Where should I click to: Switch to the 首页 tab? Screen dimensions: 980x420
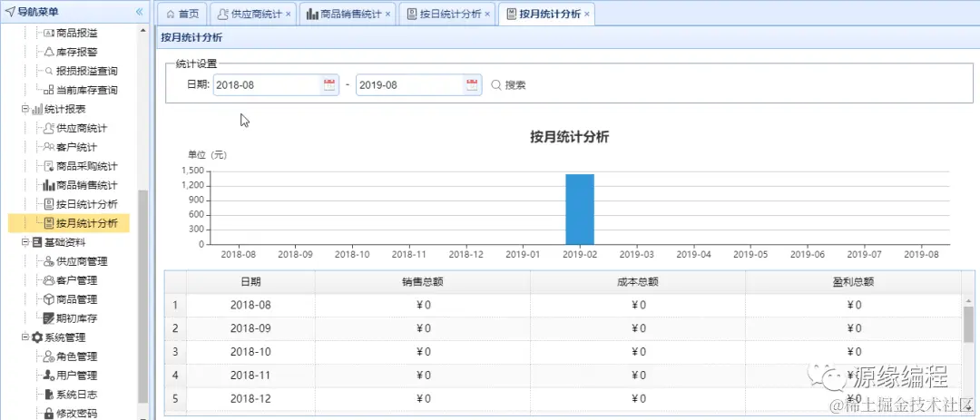[x=182, y=14]
